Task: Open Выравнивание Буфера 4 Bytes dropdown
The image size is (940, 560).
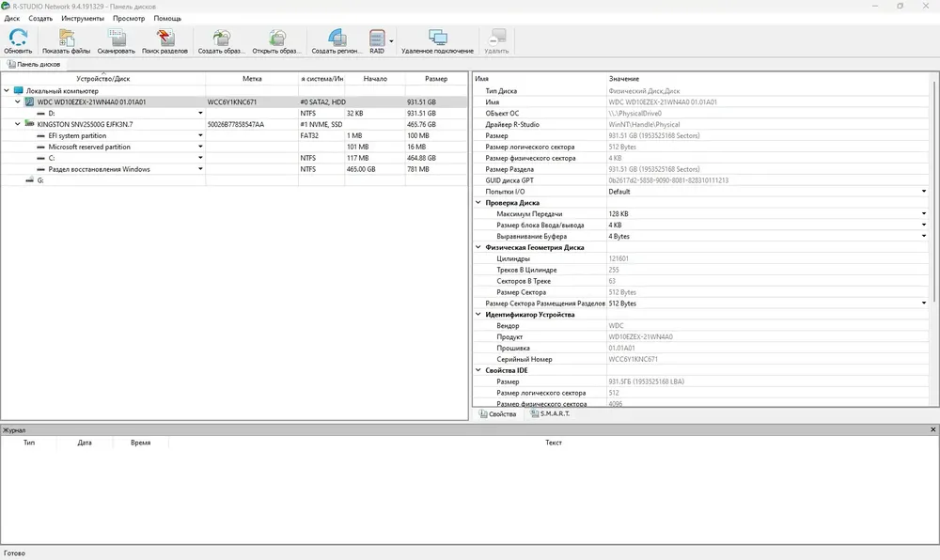Action: [x=923, y=236]
